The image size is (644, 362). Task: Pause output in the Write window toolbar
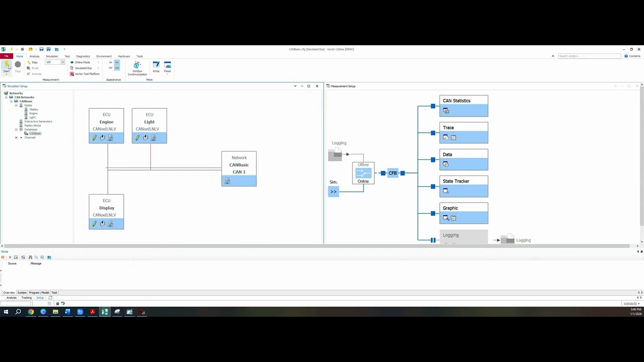coord(3,257)
